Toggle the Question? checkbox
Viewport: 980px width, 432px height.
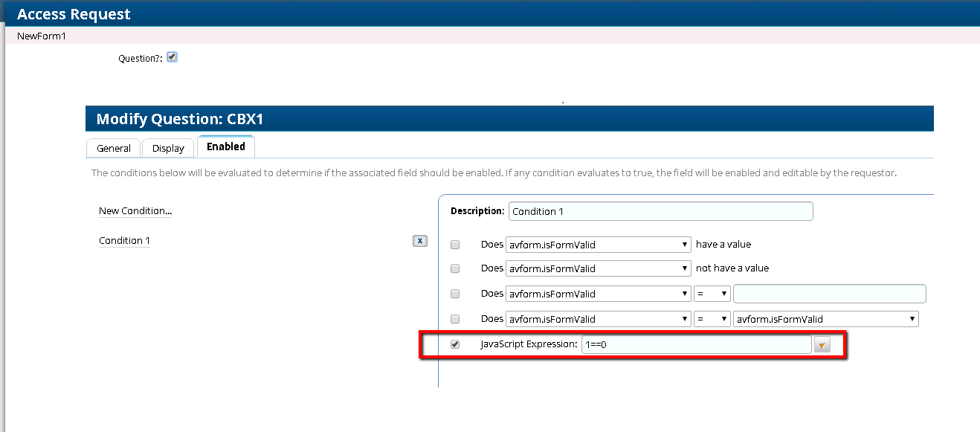(x=171, y=56)
